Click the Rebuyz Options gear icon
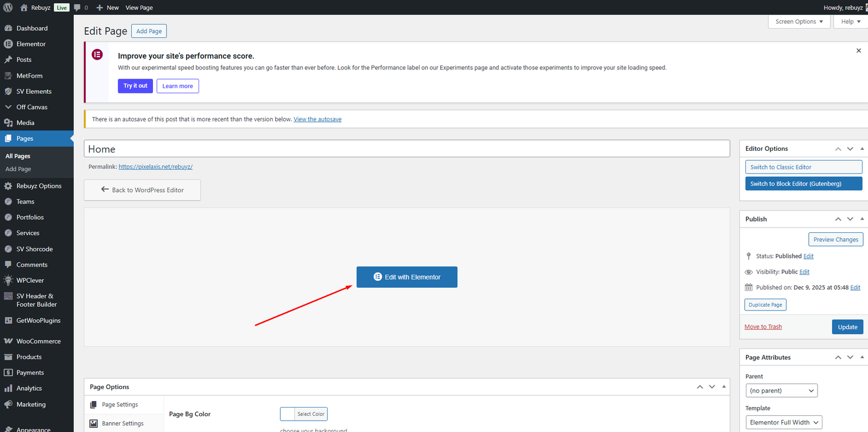This screenshot has width=868, height=432. (x=8, y=186)
